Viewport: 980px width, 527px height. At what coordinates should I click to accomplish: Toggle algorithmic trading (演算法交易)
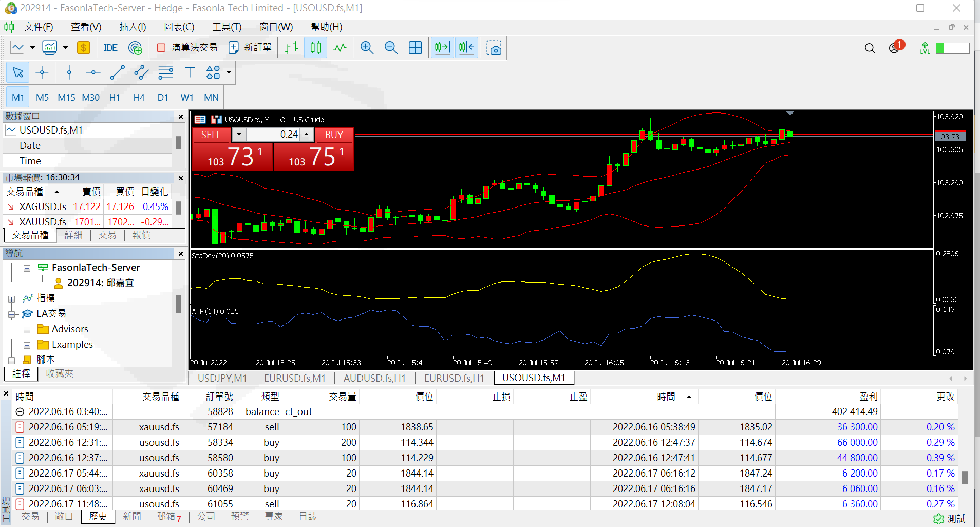[x=187, y=48]
